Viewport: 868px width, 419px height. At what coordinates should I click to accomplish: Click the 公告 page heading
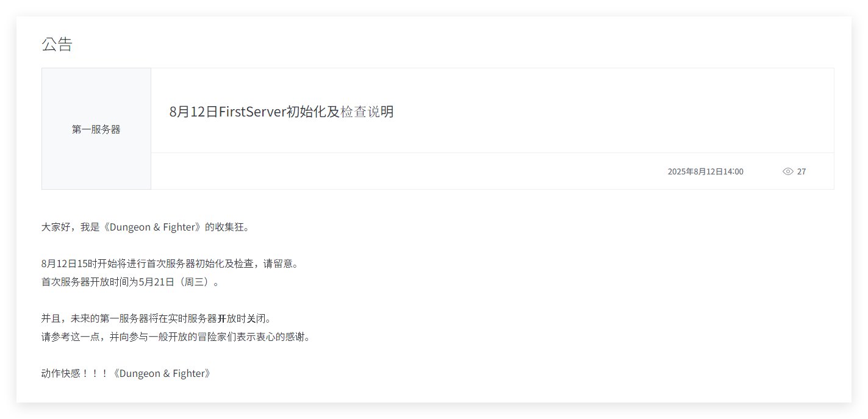(57, 44)
